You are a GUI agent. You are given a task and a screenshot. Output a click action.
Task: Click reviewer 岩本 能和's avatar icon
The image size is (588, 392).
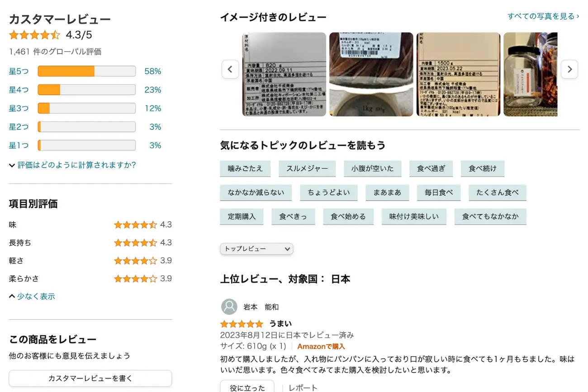[x=229, y=307]
